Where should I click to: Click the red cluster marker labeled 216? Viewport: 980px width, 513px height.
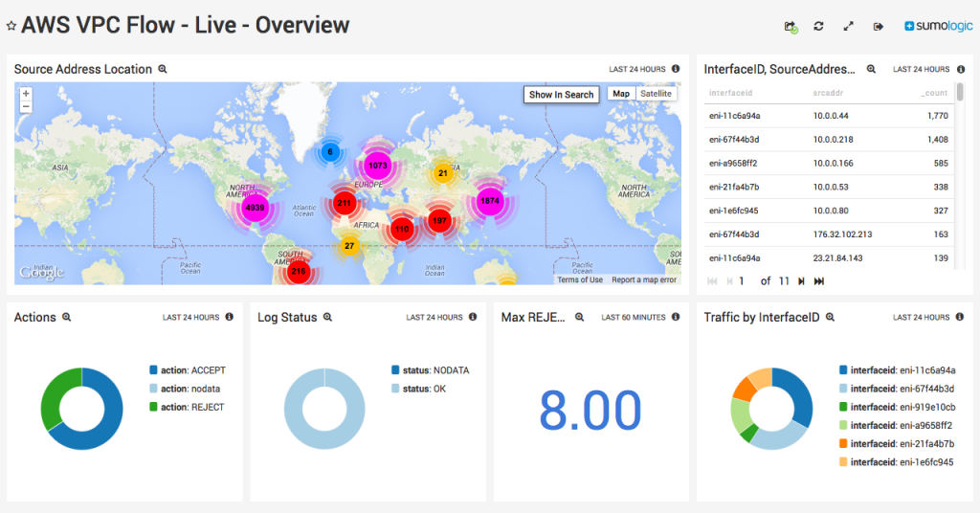coord(299,271)
